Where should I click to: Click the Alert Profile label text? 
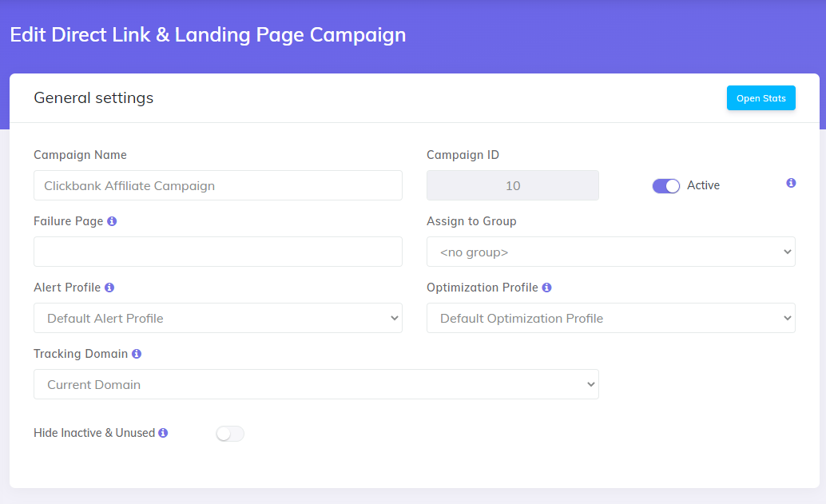point(67,288)
